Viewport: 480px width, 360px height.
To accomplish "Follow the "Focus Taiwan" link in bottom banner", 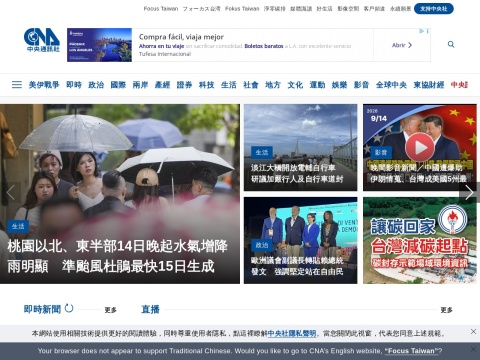I will (x=411, y=351).
